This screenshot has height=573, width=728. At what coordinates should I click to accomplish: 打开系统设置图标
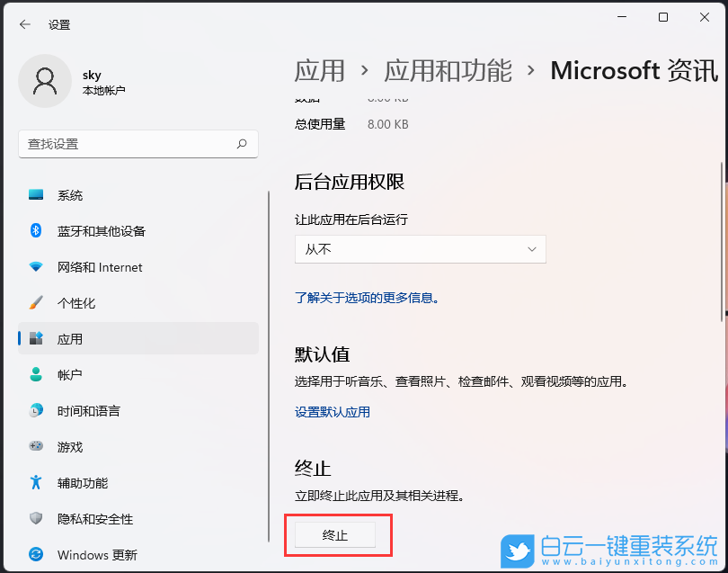click(x=36, y=194)
